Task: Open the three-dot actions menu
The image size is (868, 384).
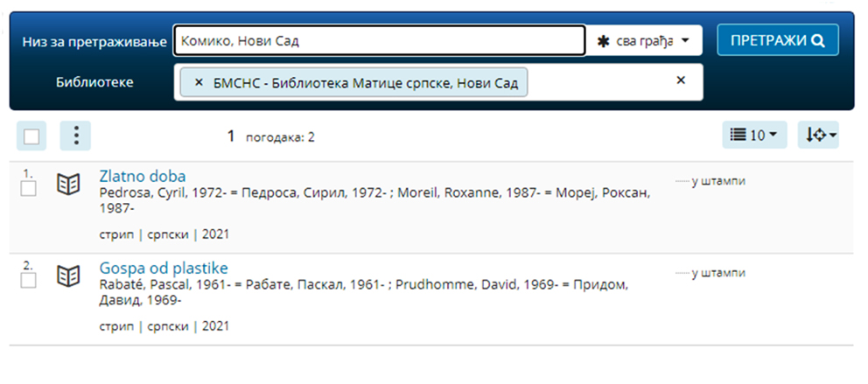Action: [x=75, y=136]
